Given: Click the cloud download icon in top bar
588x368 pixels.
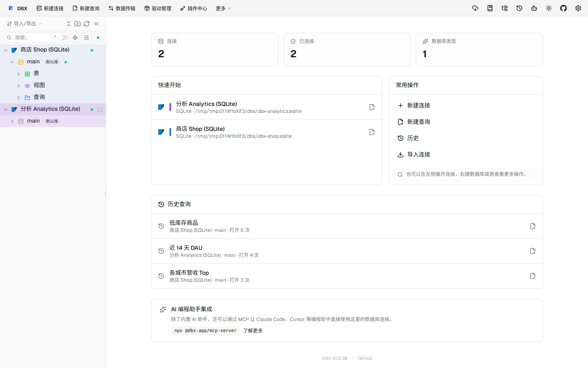Looking at the screenshot, I should coord(475,8).
